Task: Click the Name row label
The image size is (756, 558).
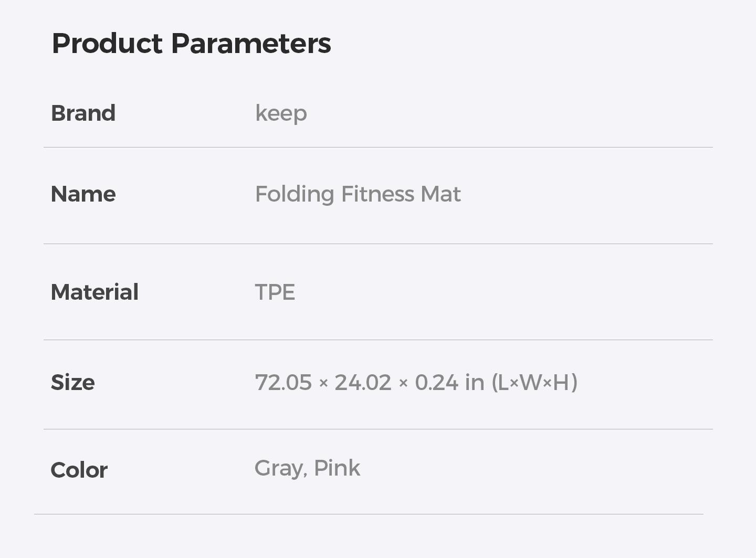Action: [x=83, y=194]
